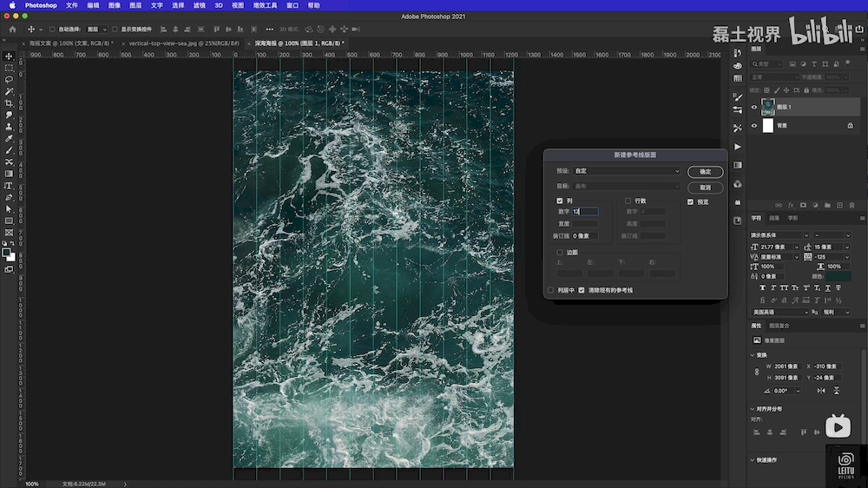
Task: Open the 美国英语 language dropdown
Action: [x=779, y=312]
